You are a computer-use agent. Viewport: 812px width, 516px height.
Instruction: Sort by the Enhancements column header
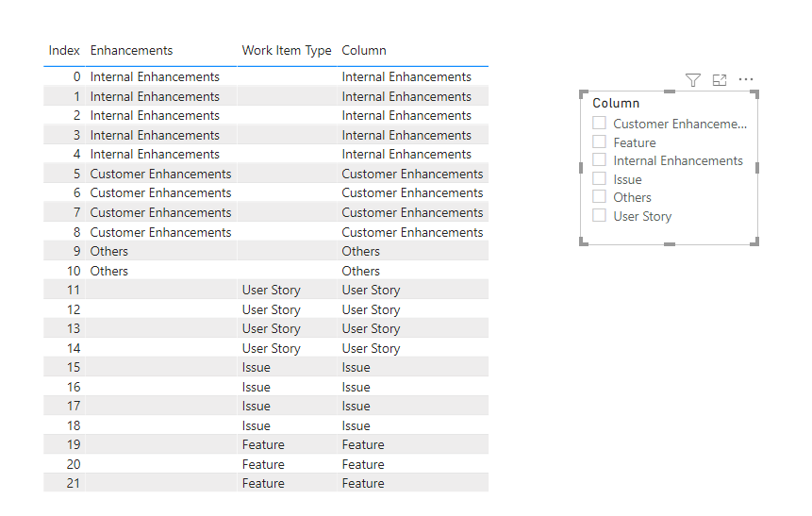(131, 50)
